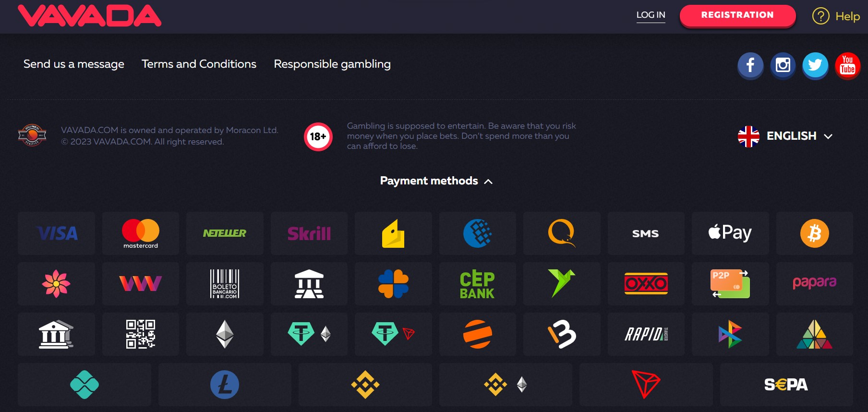Click the Help question mark icon

(820, 16)
